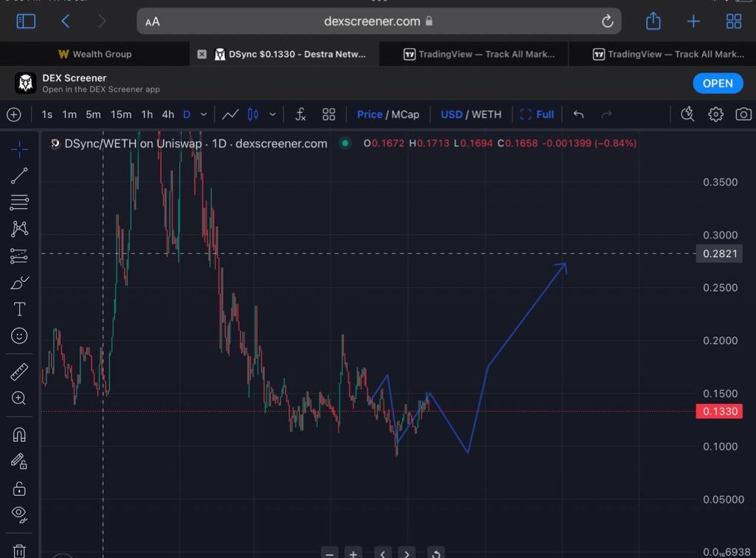Switch to first TradingView tab

click(x=474, y=54)
